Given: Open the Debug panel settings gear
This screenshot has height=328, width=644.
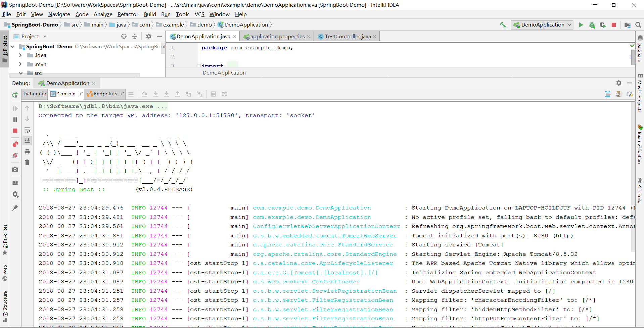Looking at the screenshot, I should (619, 83).
